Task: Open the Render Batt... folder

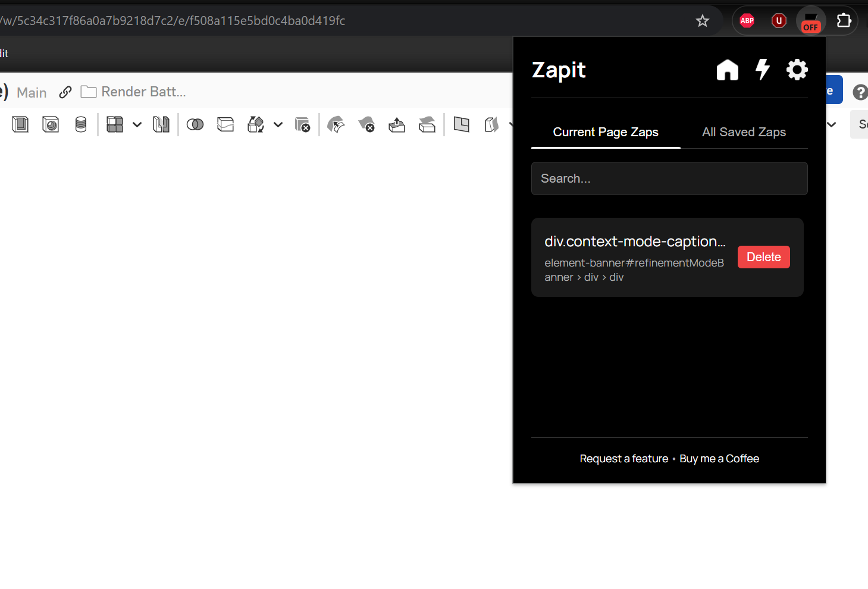Action: click(x=133, y=92)
